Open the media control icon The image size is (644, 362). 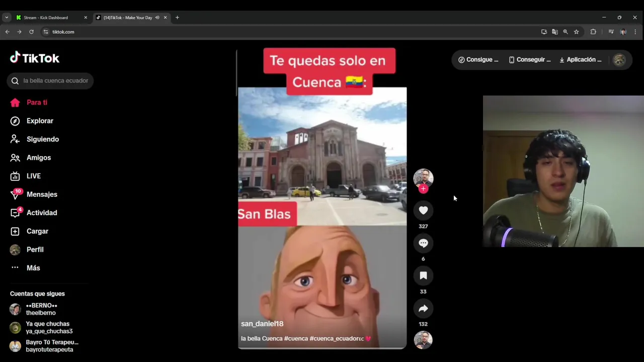click(x=611, y=32)
